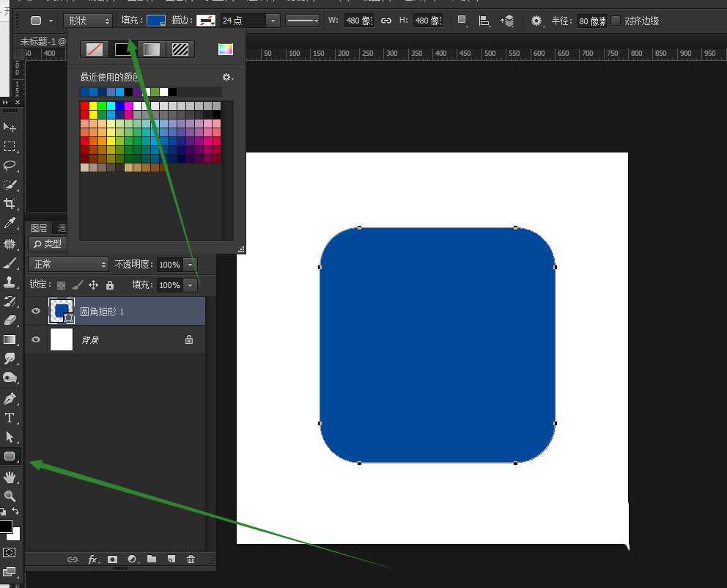Screen dimensions: 727x588
Task: Choose the Horizontal Type tool
Action: tap(10, 418)
